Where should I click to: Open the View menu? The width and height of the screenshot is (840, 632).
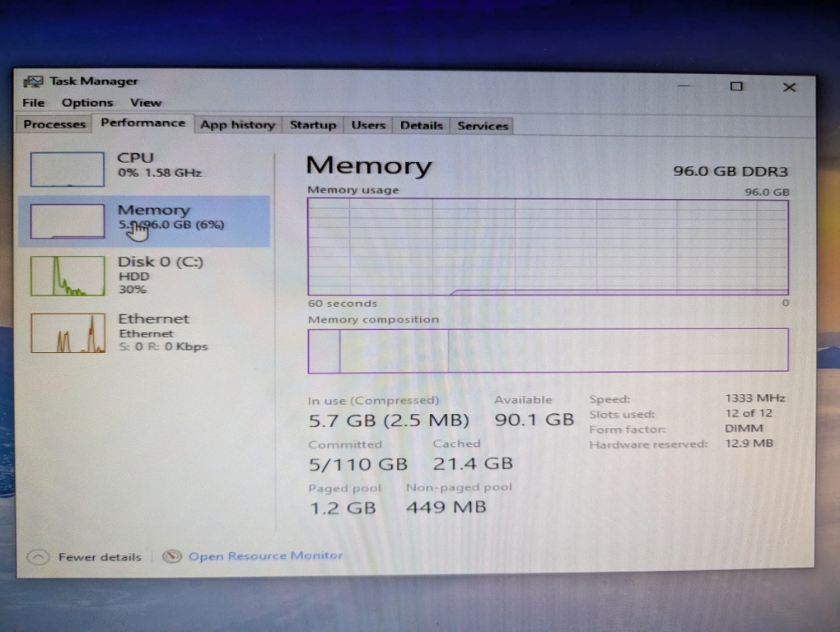146,103
